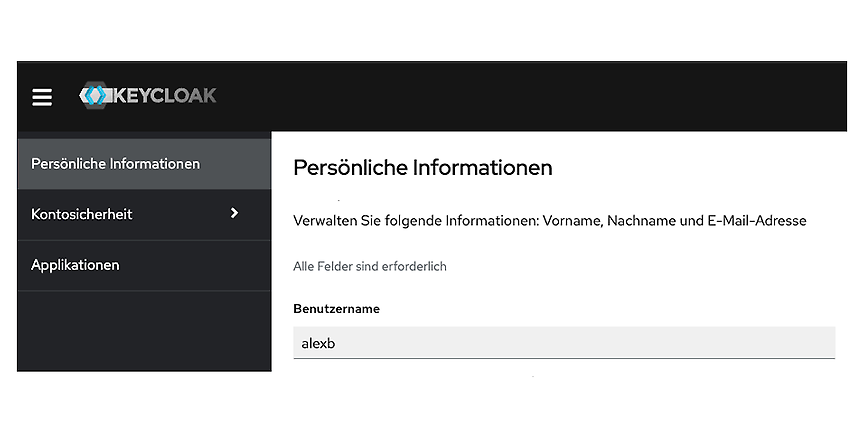Click the 'alexb' username text

click(318, 344)
